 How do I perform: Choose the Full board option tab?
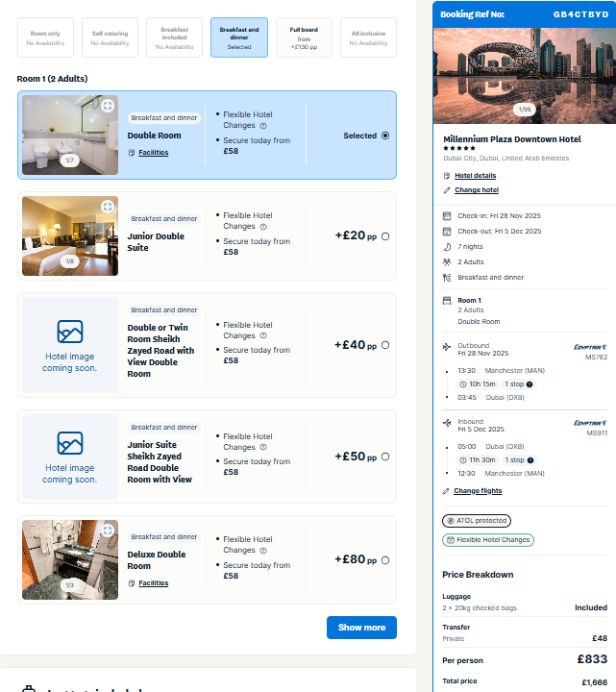[304, 37]
